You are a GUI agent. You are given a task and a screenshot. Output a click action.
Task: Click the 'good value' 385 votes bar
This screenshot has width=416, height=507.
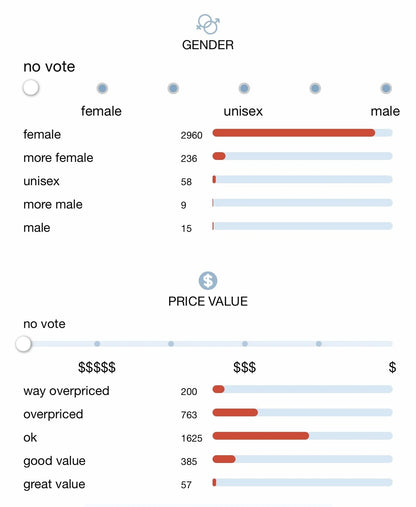point(303,459)
